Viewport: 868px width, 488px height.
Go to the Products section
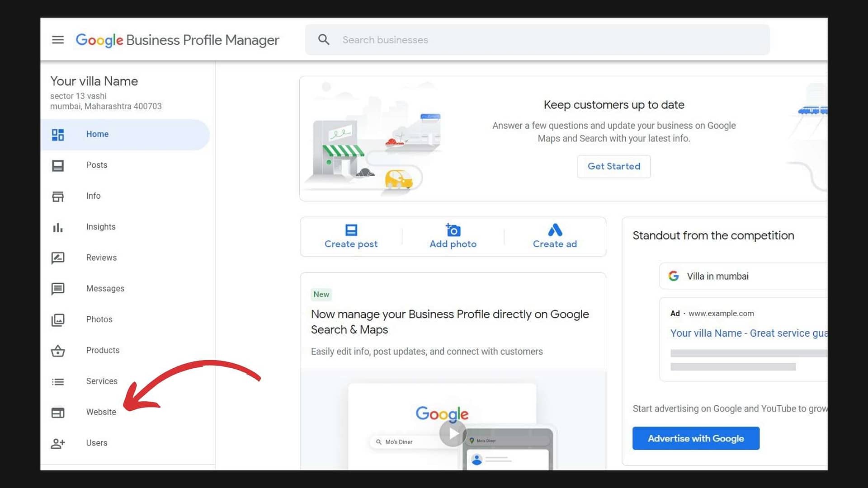click(x=125, y=350)
